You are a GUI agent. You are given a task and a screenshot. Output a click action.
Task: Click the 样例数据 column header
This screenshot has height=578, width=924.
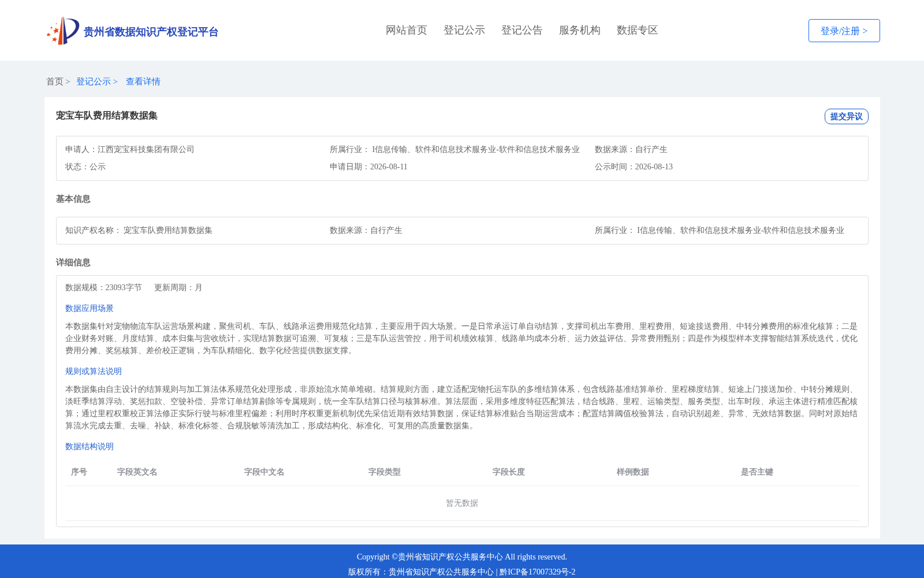pos(633,472)
